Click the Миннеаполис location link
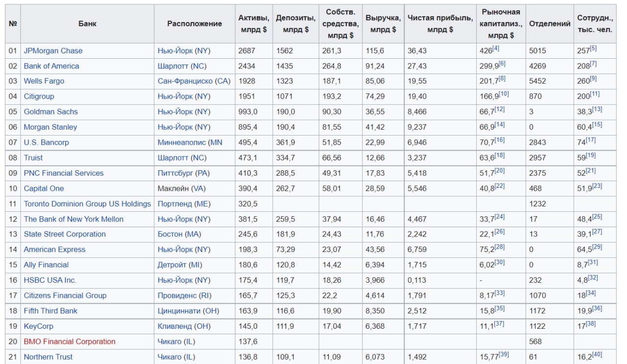The width and height of the screenshot is (627, 364). (182, 142)
